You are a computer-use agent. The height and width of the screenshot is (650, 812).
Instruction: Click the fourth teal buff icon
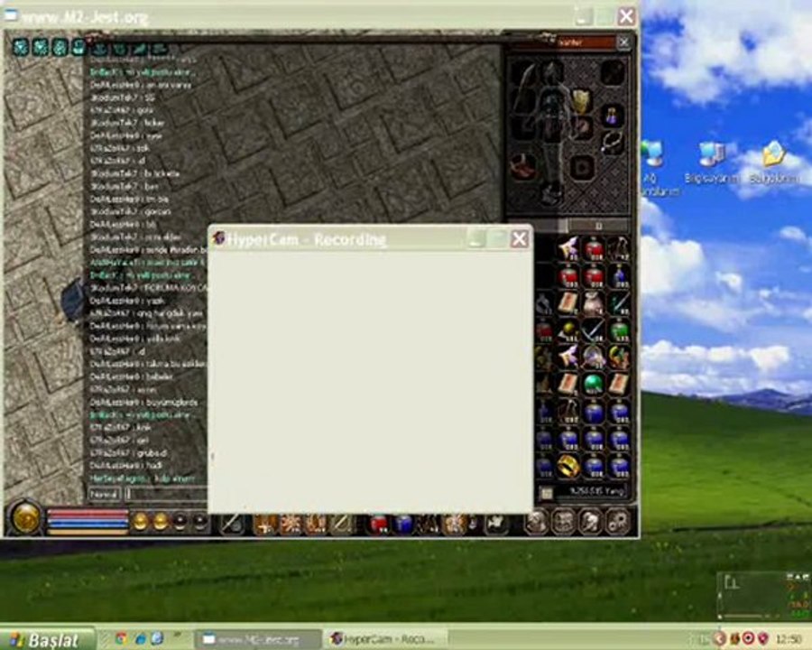78,47
